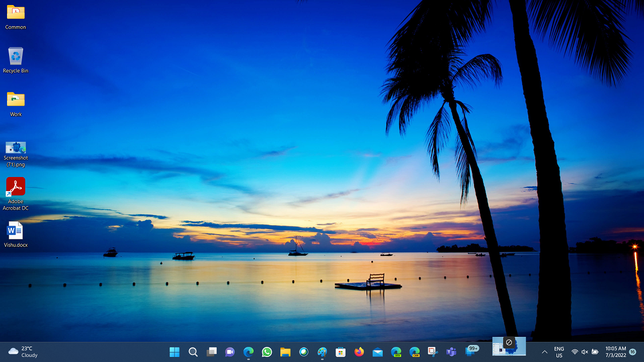Select the Screenshot (71).png desktop thumbnail
The width and height of the screenshot is (644, 362).
16,154
